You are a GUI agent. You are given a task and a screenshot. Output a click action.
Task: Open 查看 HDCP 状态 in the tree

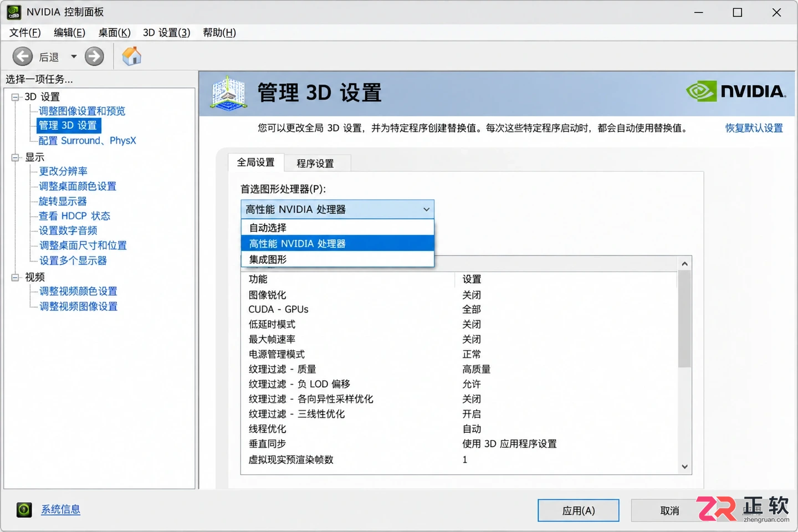click(74, 216)
